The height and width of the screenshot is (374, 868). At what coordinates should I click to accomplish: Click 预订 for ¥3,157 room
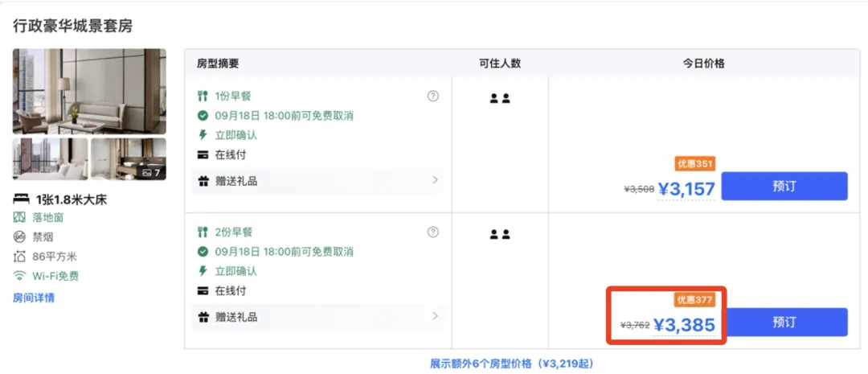coord(784,186)
